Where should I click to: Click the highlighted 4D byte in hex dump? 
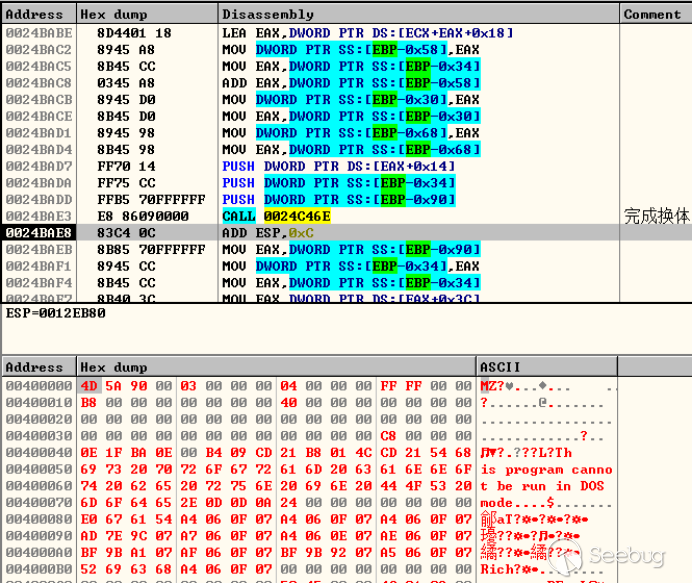89,386
